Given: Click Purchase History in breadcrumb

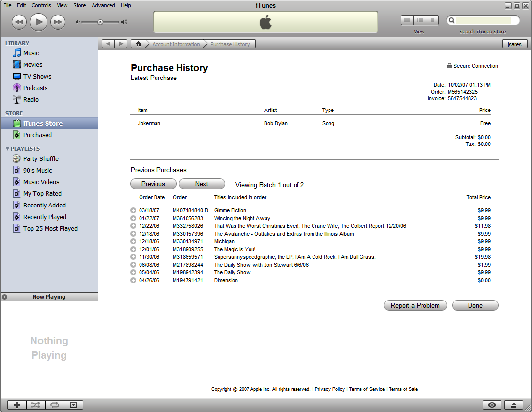Looking at the screenshot, I should point(230,44).
